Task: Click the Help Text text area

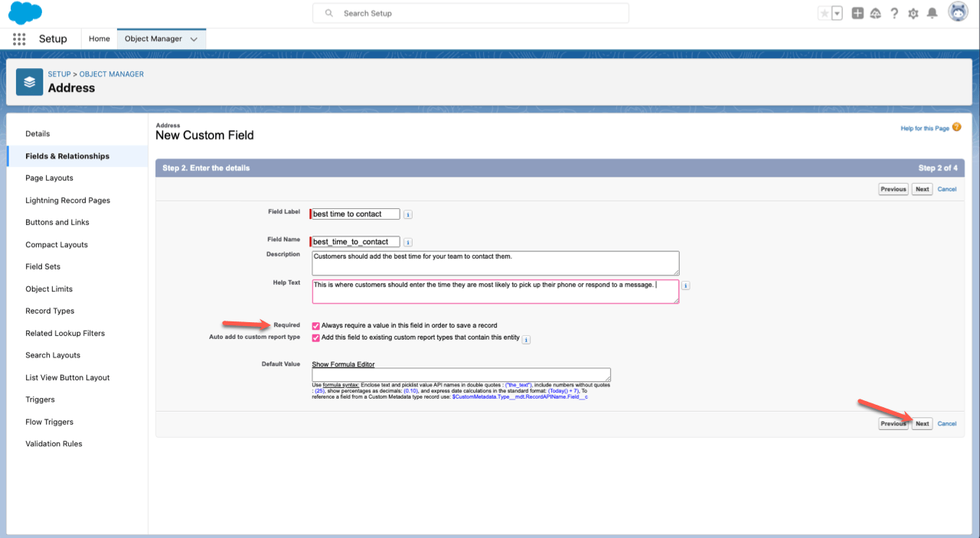Action: tap(495, 292)
